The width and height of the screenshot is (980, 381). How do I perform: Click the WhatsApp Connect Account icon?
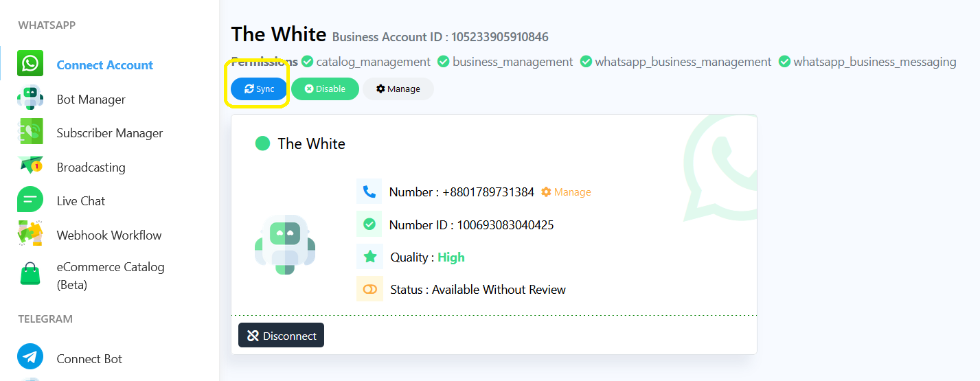(30, 64)
